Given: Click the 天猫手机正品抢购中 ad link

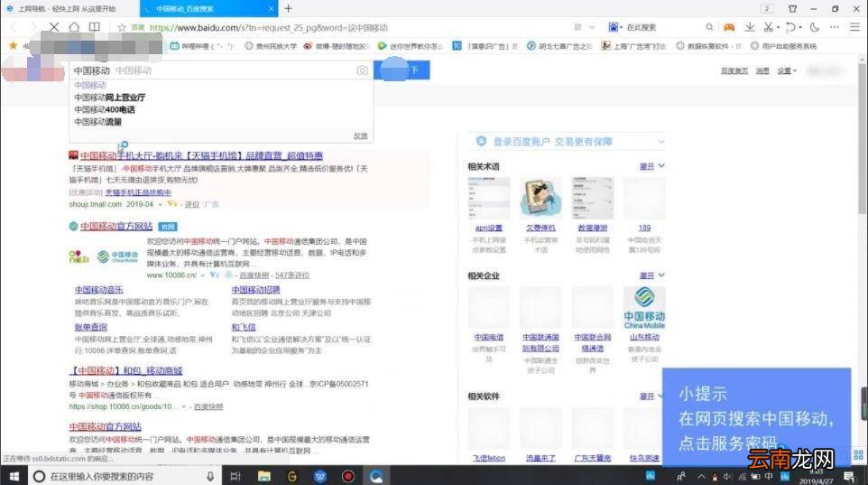Looking at the screenshot, I should (x=138, y=192).
